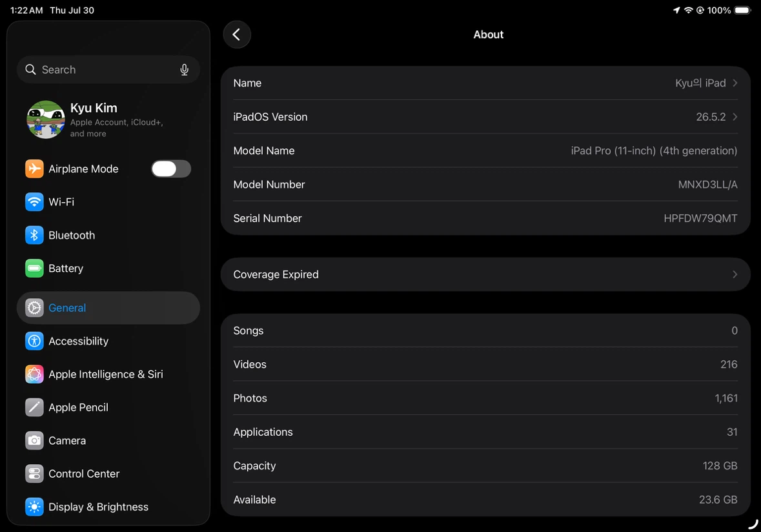Tap the Wi-Fi settings icon
The width and height of the screenshot is (761, 532).
pos(34,202)
